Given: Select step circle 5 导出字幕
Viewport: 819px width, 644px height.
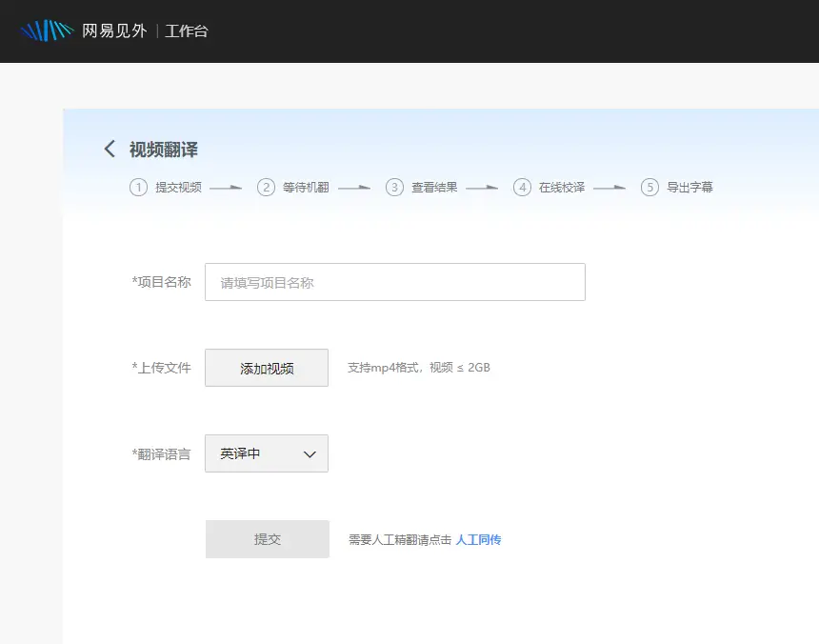Looking at the screenshot, I should point(649,187).
